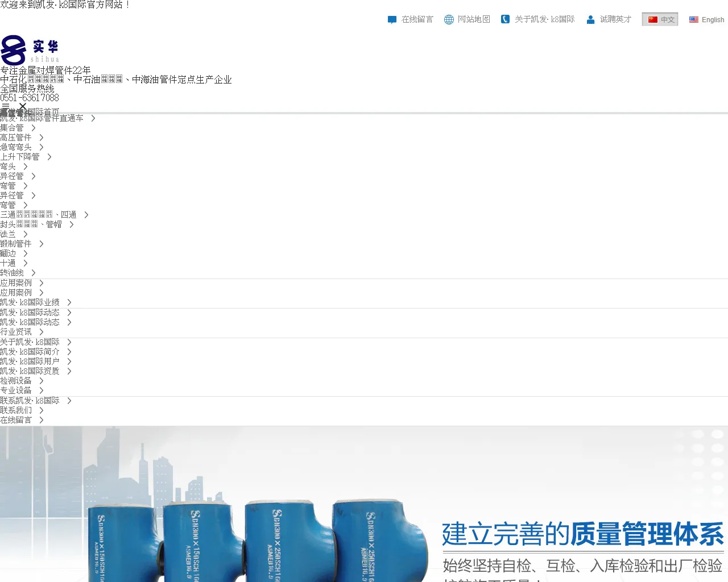Select 行业资讯 from the navigation
Viewport: 728px width, 582px height.
coord(16,331)
